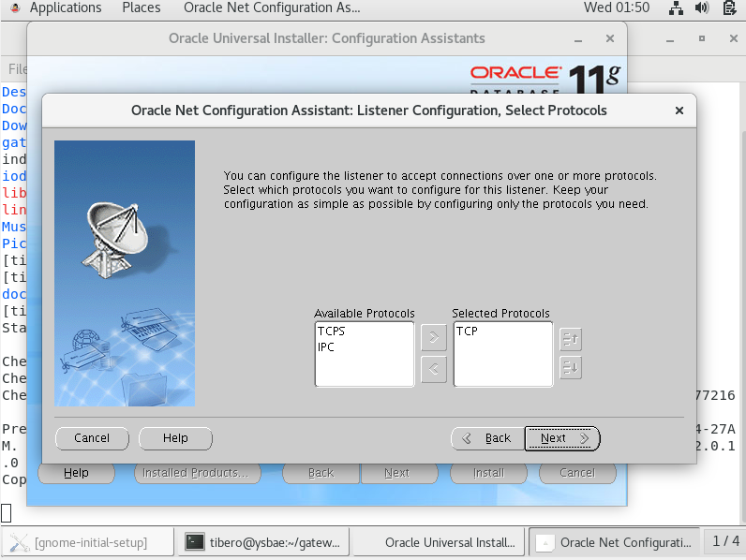
Task: Cancel the Net Configuration Assistant
Action: (92, 438)
